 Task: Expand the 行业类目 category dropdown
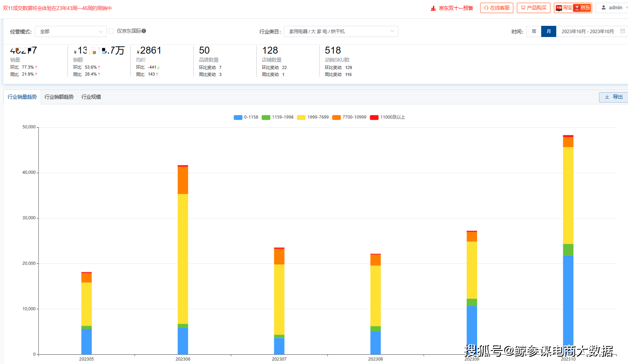pos(341,31)
